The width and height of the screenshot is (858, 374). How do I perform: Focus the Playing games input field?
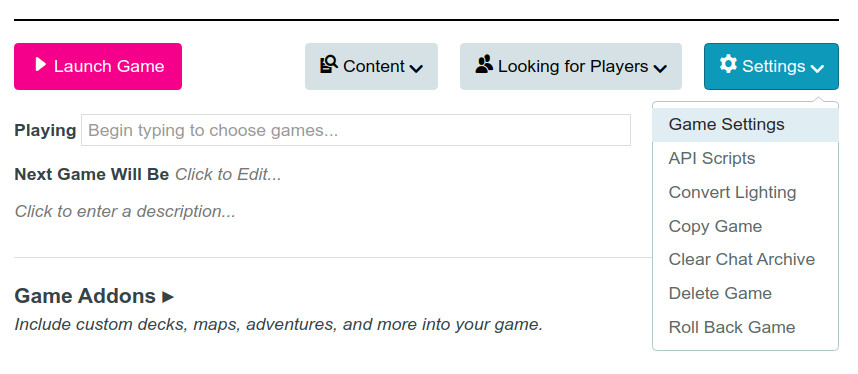pyautogui.click(x=356, y=130)
